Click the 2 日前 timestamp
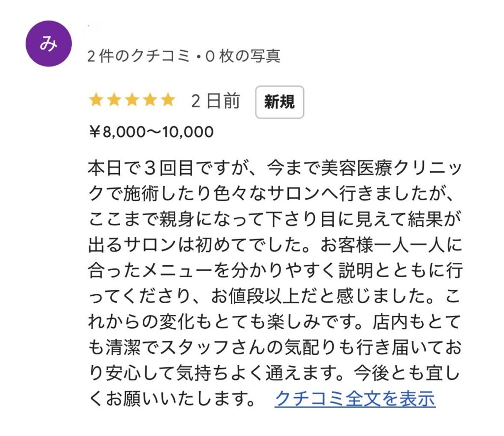Image resolution: width=504 pixels, height=436 pixels. pos(216,101)
